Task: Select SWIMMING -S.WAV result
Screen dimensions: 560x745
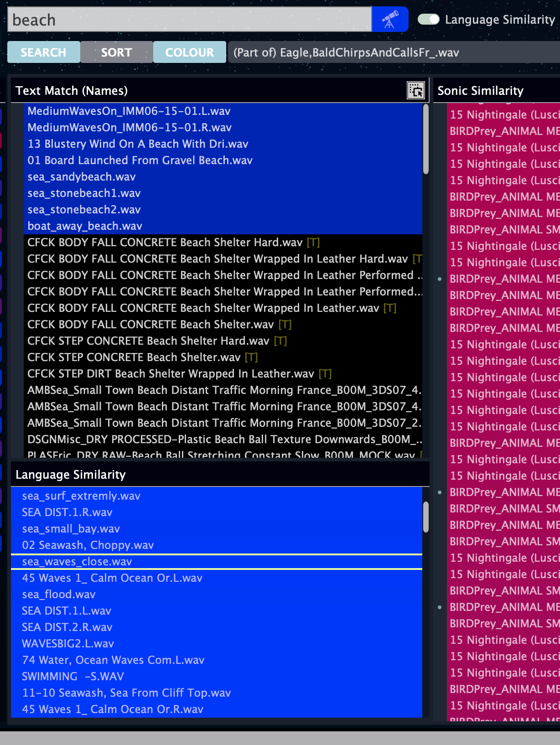Action: tap(73, 677)
